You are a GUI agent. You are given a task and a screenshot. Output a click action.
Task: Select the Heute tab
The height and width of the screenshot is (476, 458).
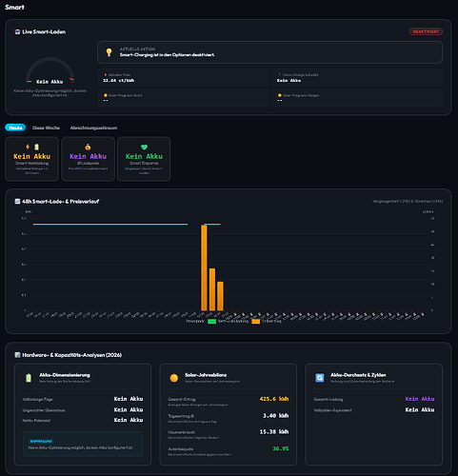pyautogui.click(x=15, y=128)
